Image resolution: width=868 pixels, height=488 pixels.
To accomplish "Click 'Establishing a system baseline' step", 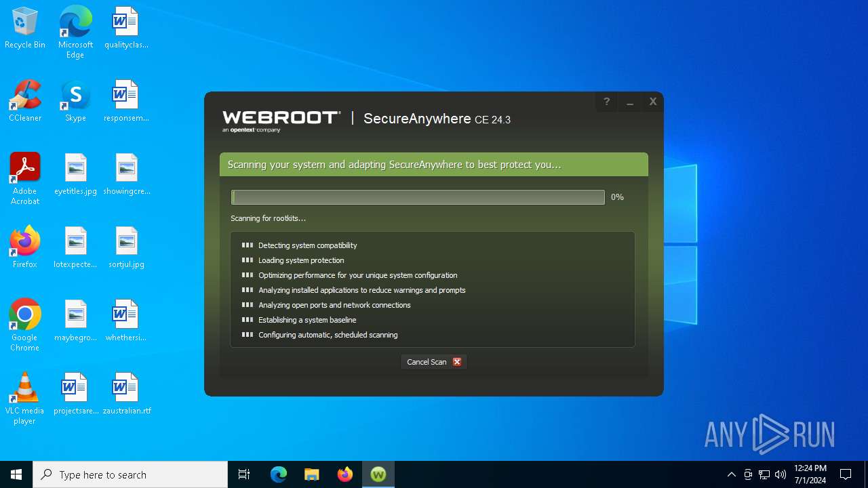I will click(x=307, y=320).
